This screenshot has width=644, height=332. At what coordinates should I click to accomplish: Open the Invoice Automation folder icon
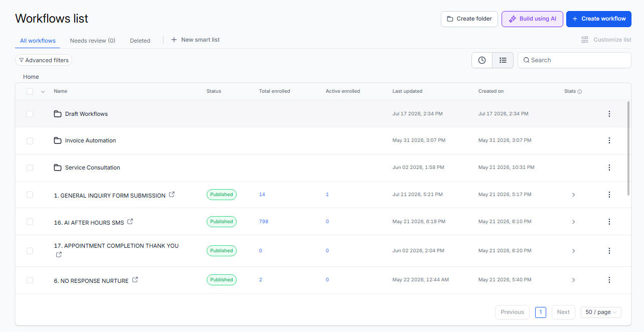click(58, 140)
